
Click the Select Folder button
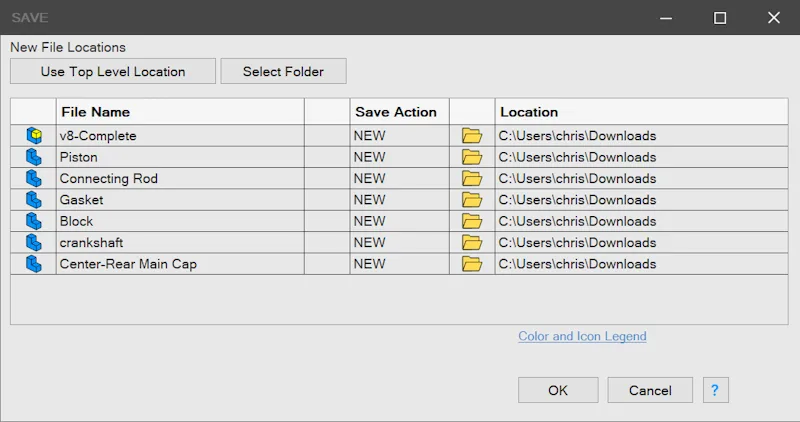(283, 71)
